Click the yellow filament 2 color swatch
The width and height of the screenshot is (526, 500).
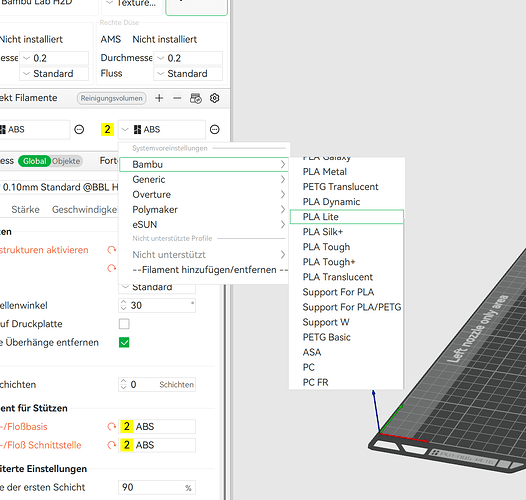(107, 130)
